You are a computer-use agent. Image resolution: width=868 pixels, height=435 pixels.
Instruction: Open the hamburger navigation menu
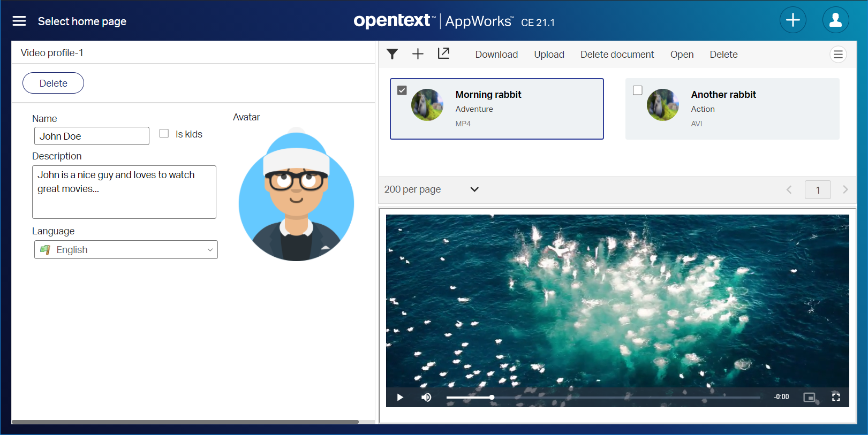pyautogui.click(x=19, y=21)
